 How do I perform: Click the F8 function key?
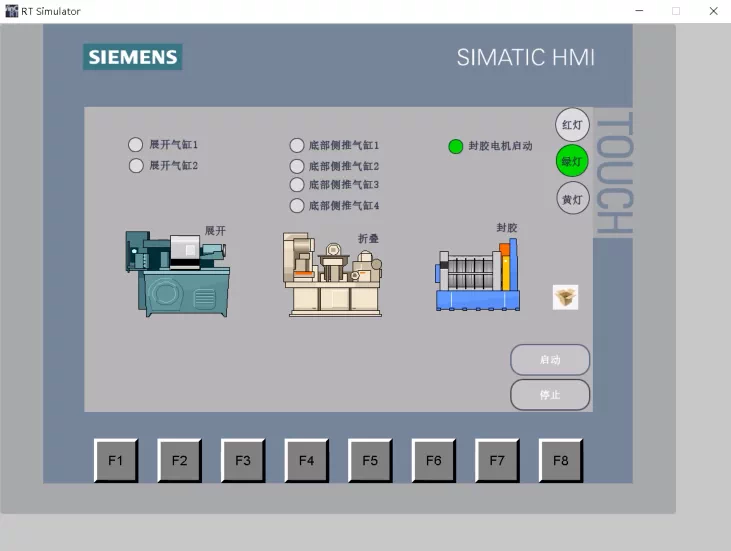coord(561,461)
